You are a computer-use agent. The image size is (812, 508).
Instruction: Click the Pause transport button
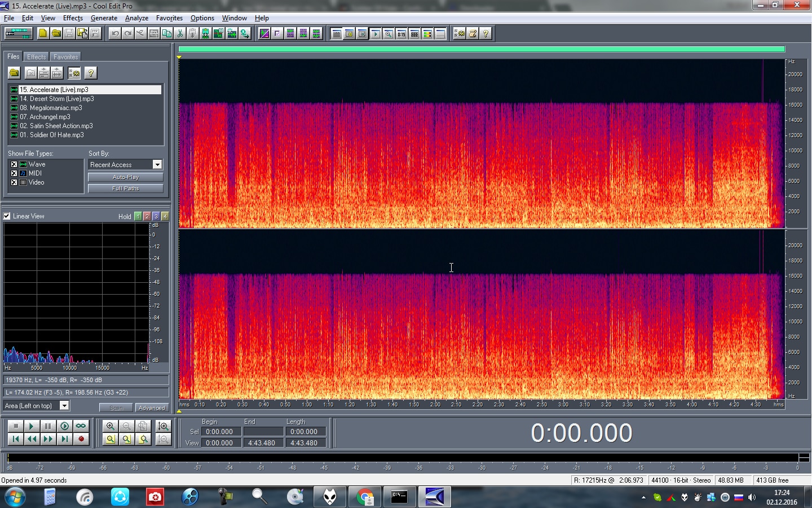[x=48, y=426]
